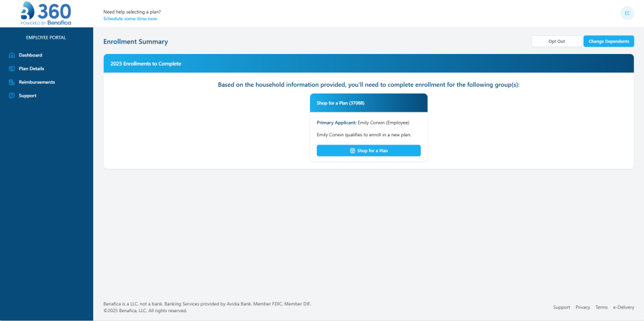The width and height of the screenshot is (644, 321).
Task: Click the ©2025 Benafica copyright text
Action: coord(145,311)
